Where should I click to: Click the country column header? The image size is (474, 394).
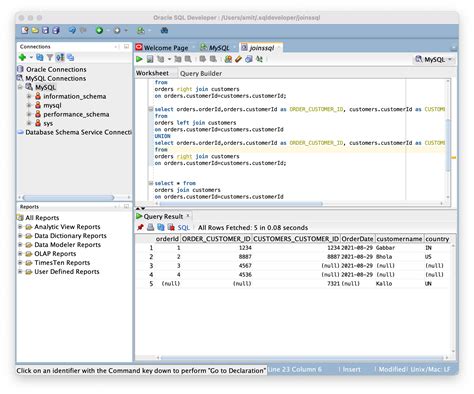[x=437, y=239]
